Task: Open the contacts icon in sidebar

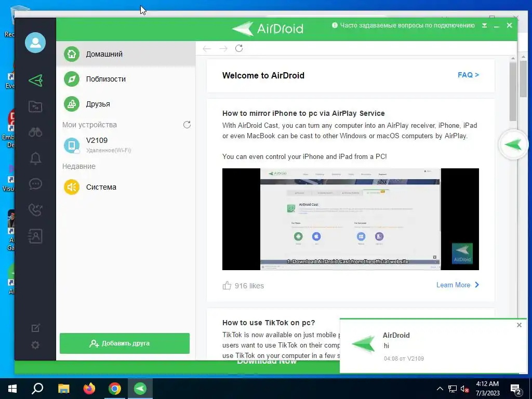Action: (35, 236)
